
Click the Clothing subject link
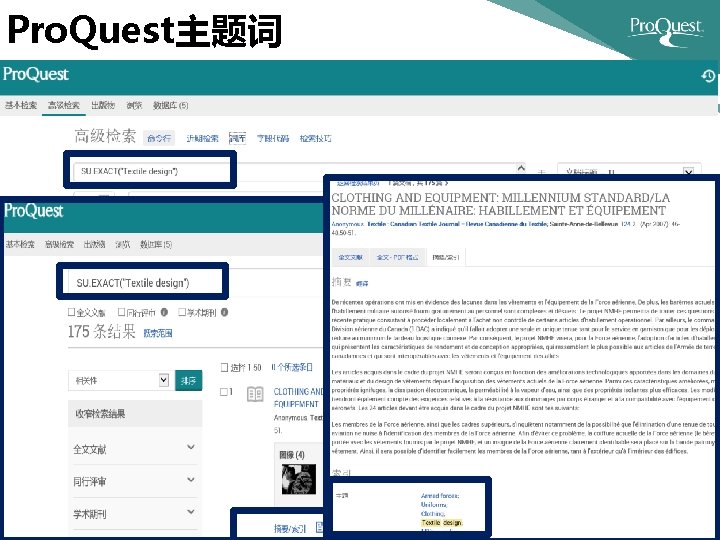(433, 514)
